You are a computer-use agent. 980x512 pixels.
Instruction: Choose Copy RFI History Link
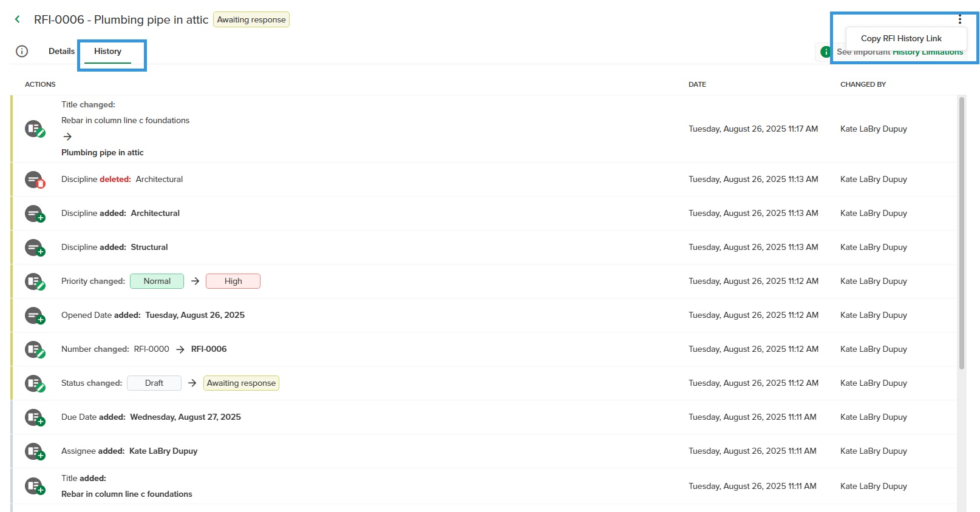point(901,38)
